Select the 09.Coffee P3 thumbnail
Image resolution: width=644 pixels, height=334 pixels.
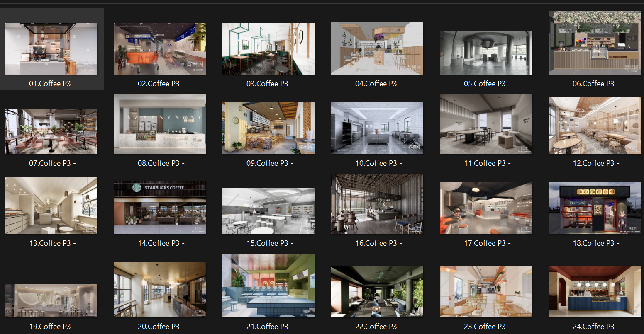[x=268, y=128]
